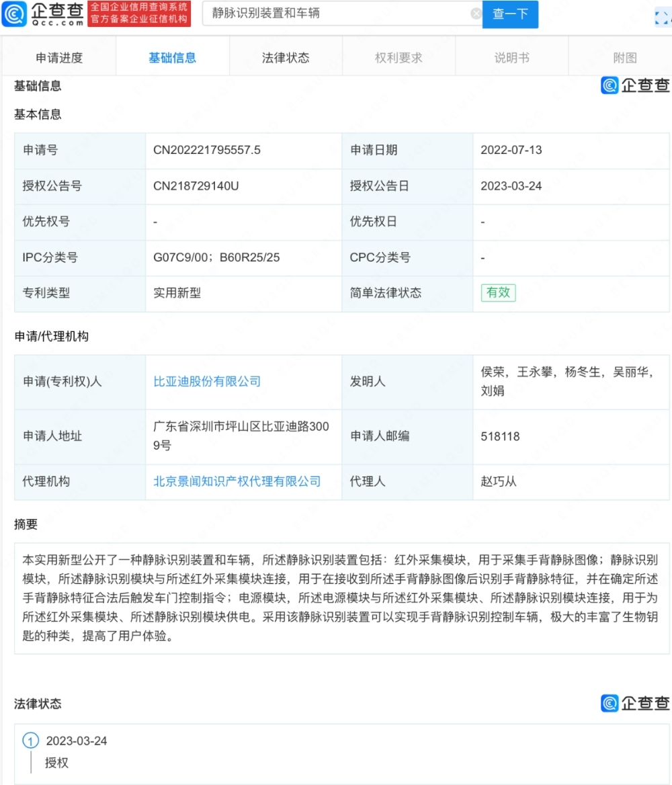This screenshot has height=785, width=672.
Task: Switch to the 权利要求 tab
Action: pos(398,58)
